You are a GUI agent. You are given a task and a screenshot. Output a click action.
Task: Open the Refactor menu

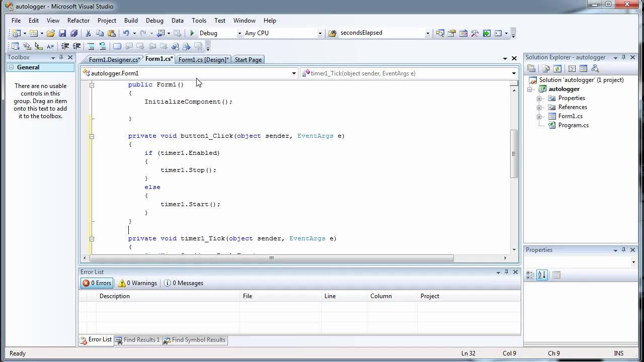pyautogui.click(x=78, y=21)
